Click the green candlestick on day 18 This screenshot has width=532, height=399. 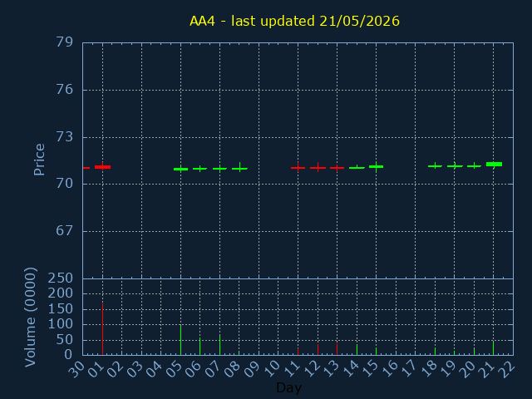click(x=435, y=166)
